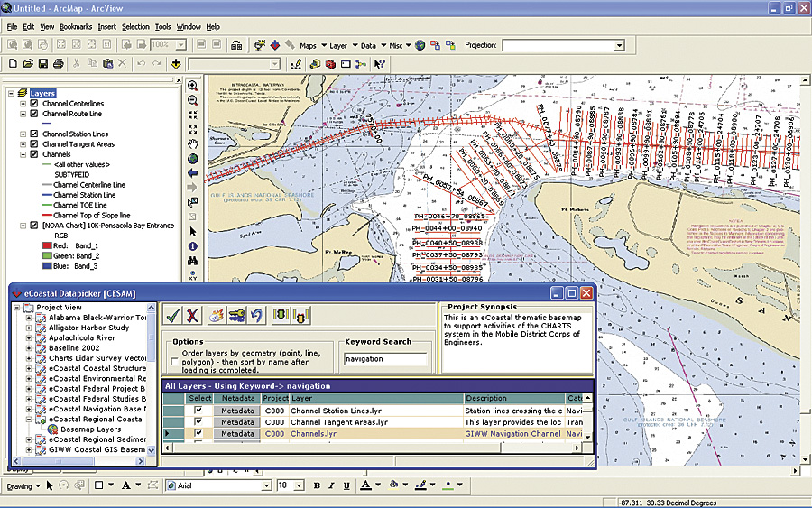Click the key icon in Datapicker toolbar

pyautogui.click(x=236, y=315)
